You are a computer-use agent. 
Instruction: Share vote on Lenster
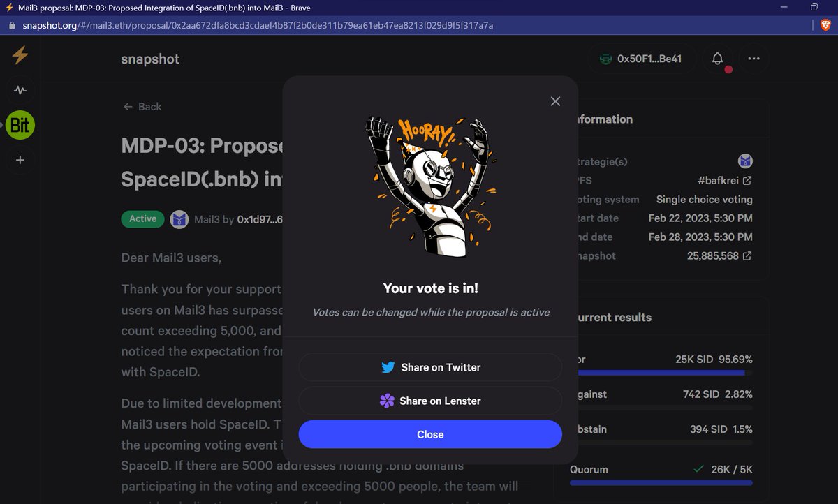pyautogui.click(x=430, y=401)
